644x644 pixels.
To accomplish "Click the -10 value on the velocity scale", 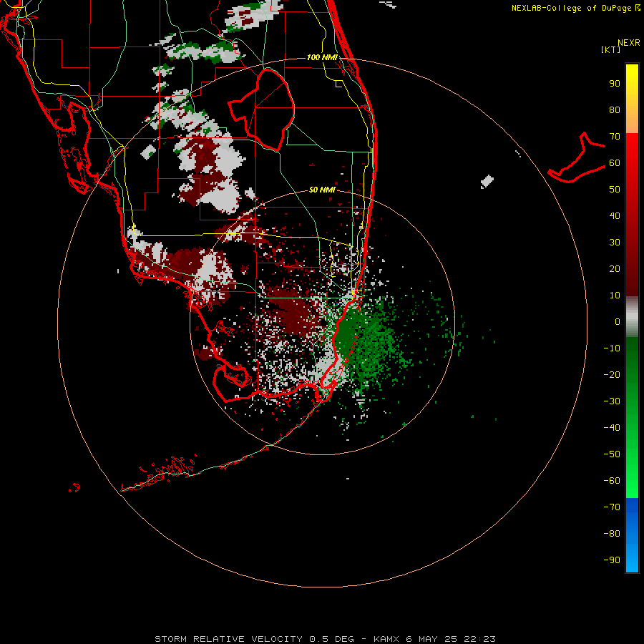I will point(612,348).
